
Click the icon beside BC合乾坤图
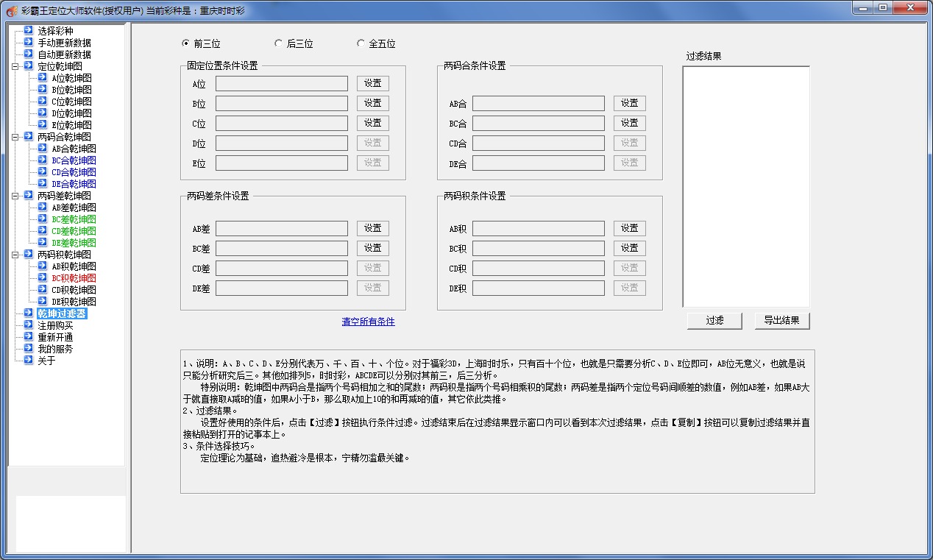[43, 160]
